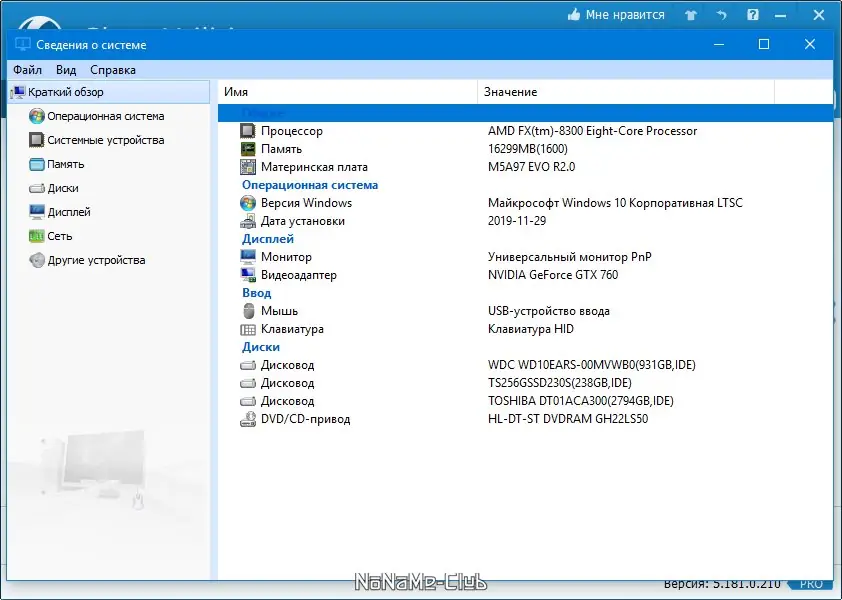Image resolution: width=842 pixels, height=600 pixels.
Task: Open the Справка menu
Action: (x=113, y=70)
